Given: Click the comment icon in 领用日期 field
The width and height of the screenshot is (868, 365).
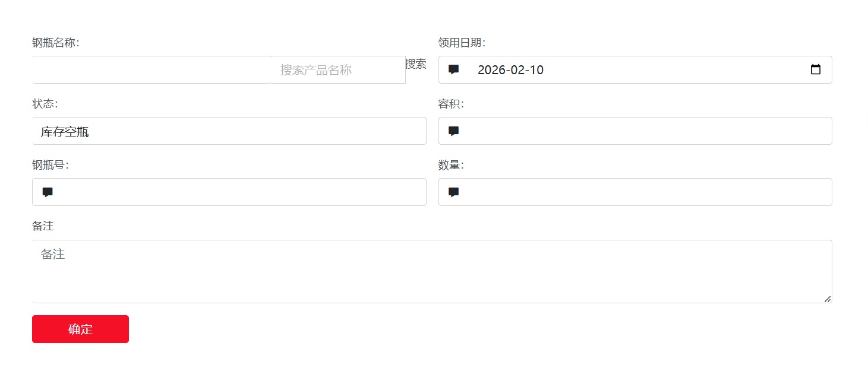Looking at the screenshot, I should point(453,69).
